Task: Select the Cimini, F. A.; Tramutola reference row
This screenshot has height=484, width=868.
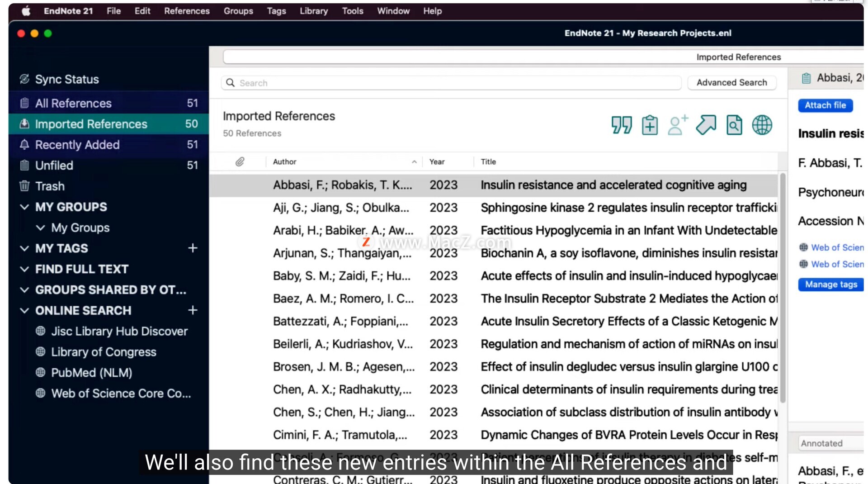Action: [x=493, y=435]
